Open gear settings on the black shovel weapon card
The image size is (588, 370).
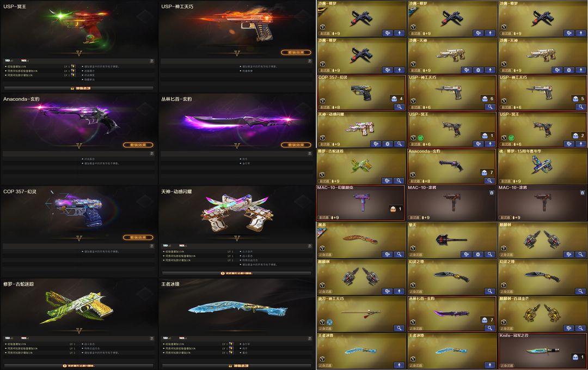pyautogui.click(x=478, y=254)
